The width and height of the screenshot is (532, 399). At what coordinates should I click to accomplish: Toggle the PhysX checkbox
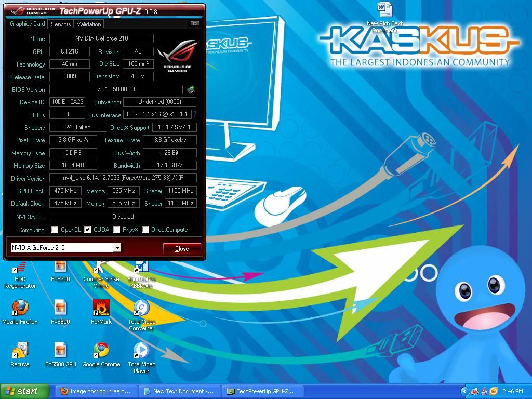117,230
